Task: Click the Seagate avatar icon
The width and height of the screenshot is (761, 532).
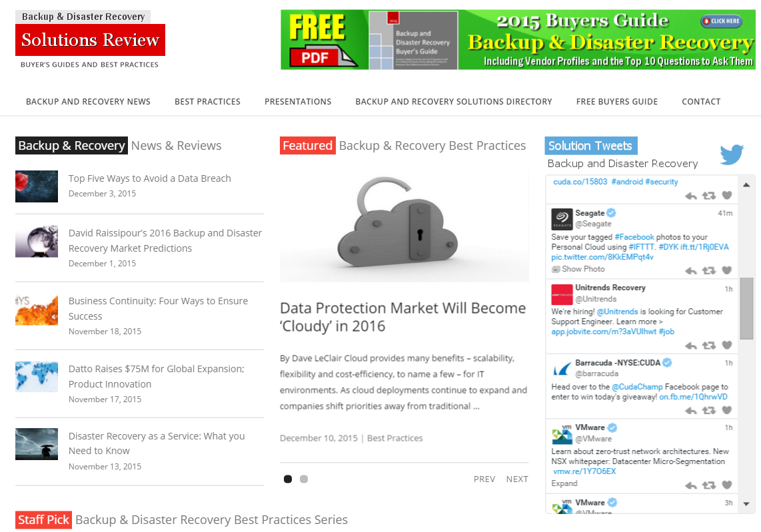Action: 562,218
